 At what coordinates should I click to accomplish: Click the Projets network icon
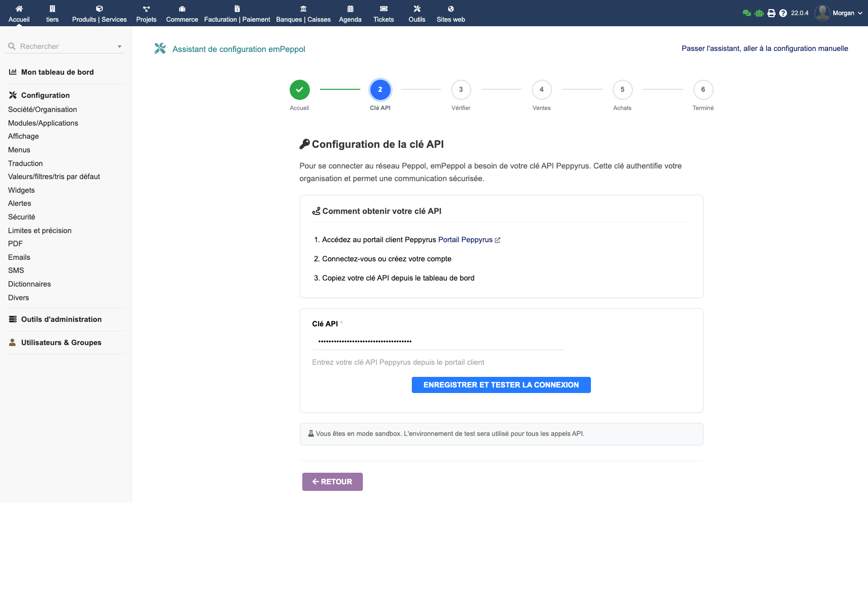point(146,9)
